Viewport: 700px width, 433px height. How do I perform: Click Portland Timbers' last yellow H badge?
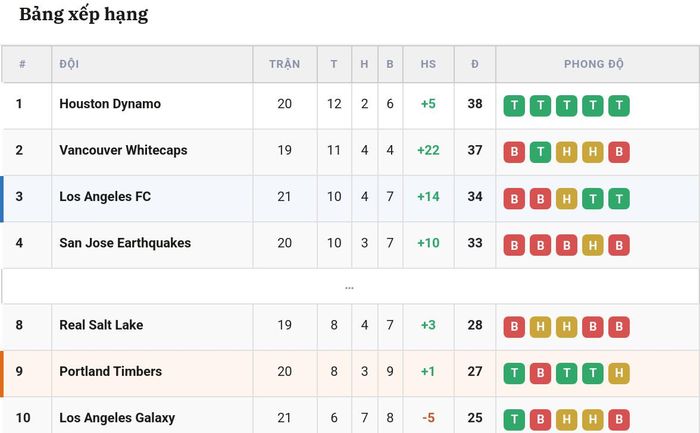point(619,373)
